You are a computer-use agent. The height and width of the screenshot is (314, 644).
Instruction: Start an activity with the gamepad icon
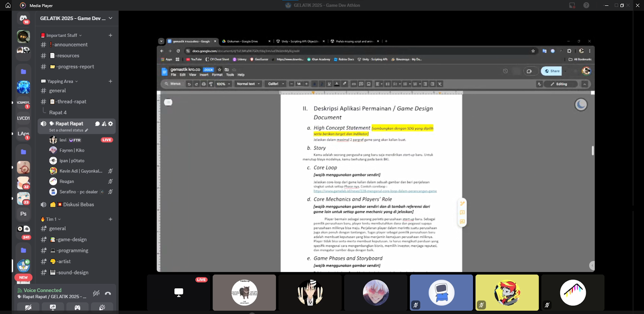point(77,308)
